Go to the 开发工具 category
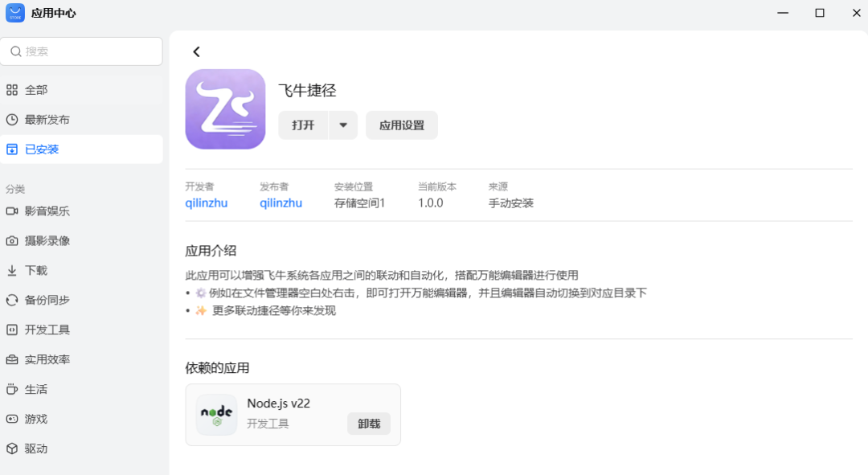 coord(81,330)
